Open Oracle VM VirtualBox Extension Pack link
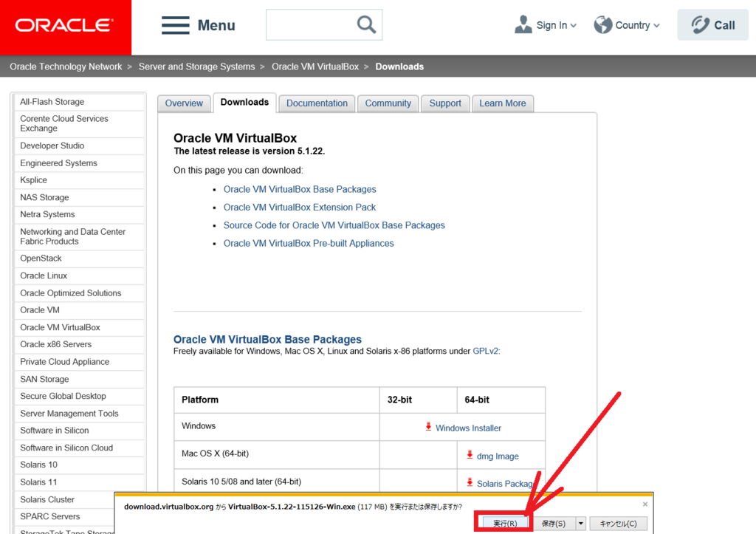This screenshot has height=534, width=756. pyautogui.click(x=300, y=207)
